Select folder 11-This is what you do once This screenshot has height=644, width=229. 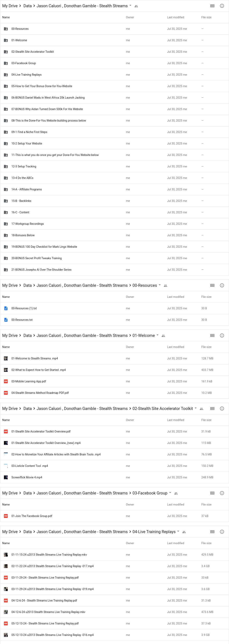pyautogui.click(x=115, y=155)
